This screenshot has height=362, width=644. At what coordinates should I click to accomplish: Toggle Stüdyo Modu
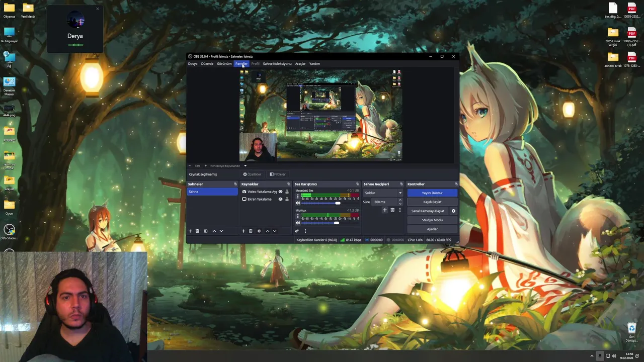pyautogui.click(x=432, y=220)
